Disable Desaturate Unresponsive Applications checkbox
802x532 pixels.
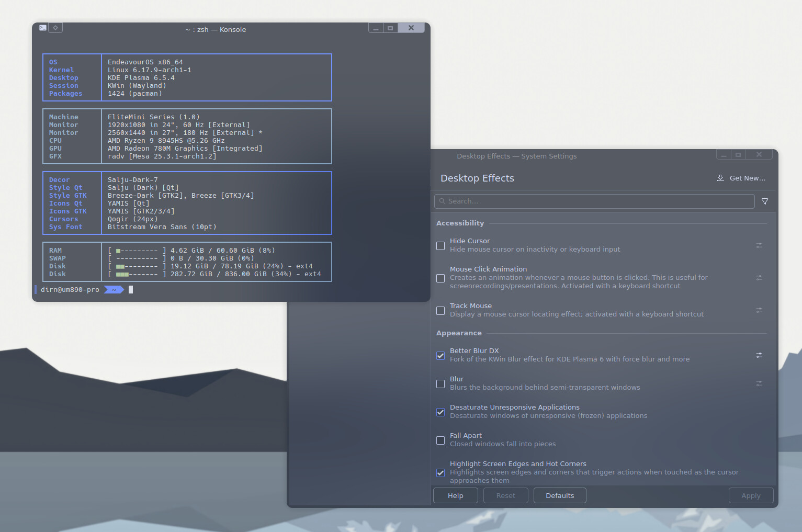(440, 412)
